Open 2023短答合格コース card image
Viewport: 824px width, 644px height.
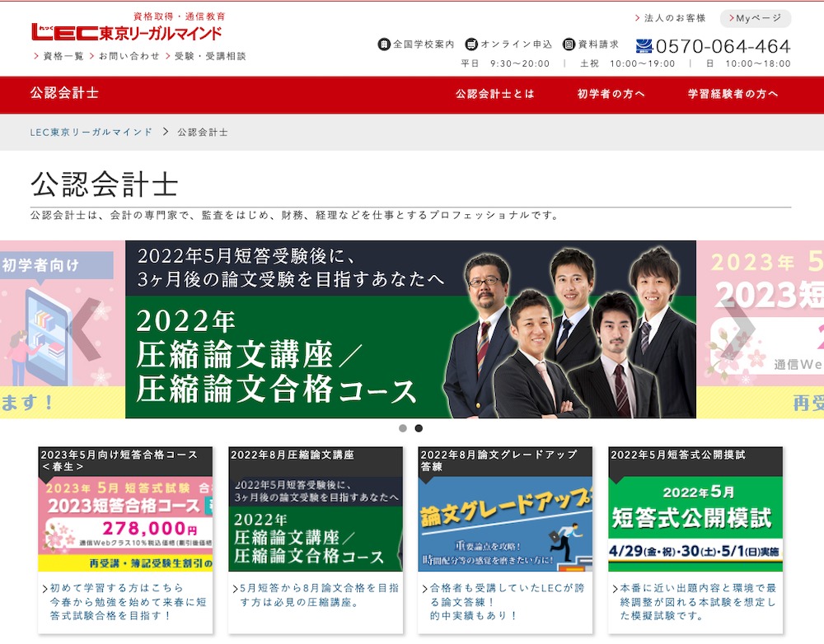(x=125, y=524)
